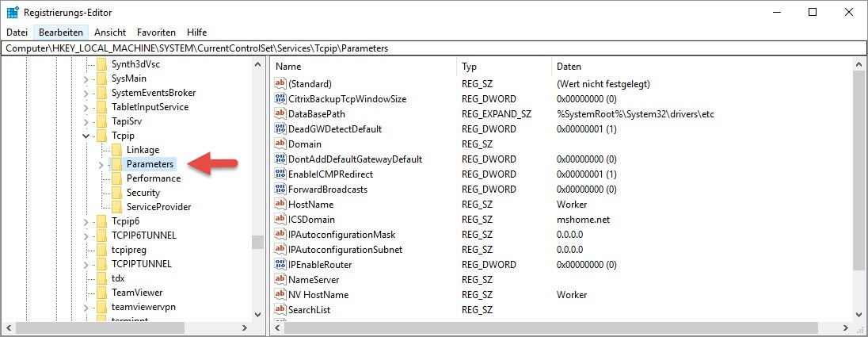The width and height of the screenshot is (868, 337).
Task: Click the Registrierungs-Editor title bar icon
Action: (x=12, y=12)
